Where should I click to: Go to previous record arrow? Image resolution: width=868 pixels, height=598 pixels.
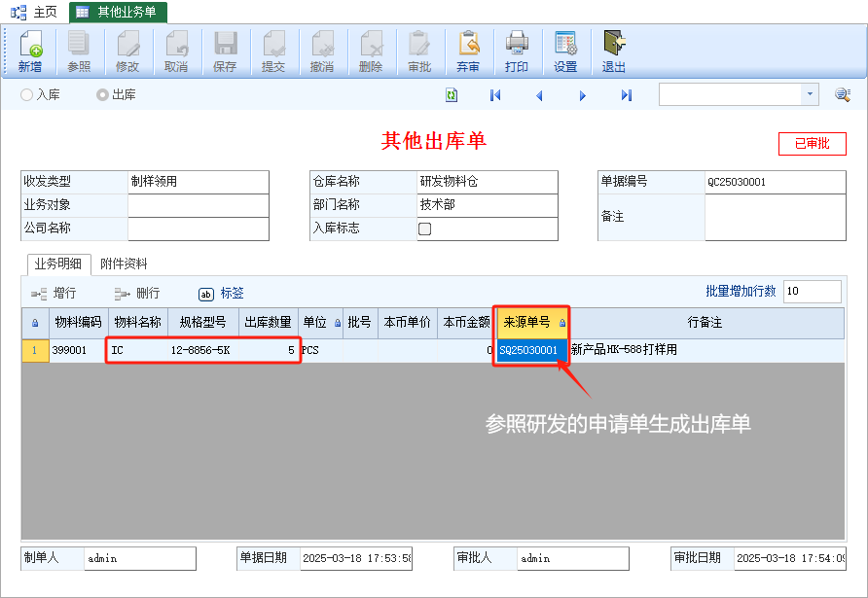[539, 95]
